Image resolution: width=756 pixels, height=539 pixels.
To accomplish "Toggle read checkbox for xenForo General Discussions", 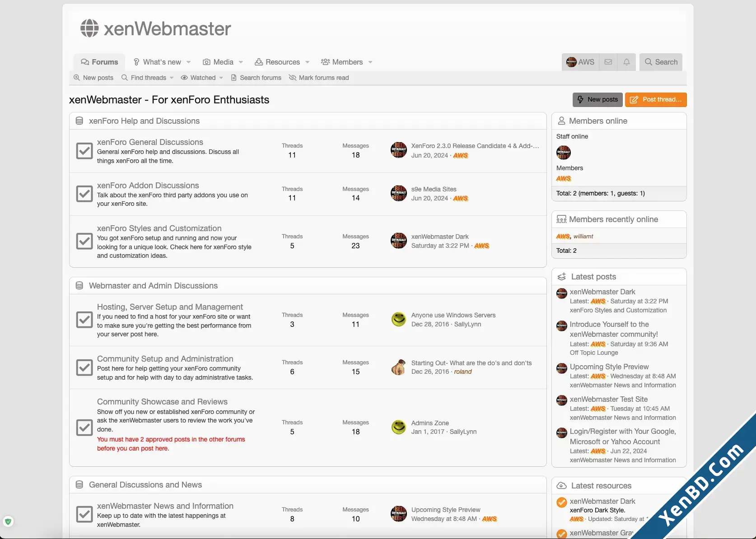I will pyautogui.click(x=84, y=151).
